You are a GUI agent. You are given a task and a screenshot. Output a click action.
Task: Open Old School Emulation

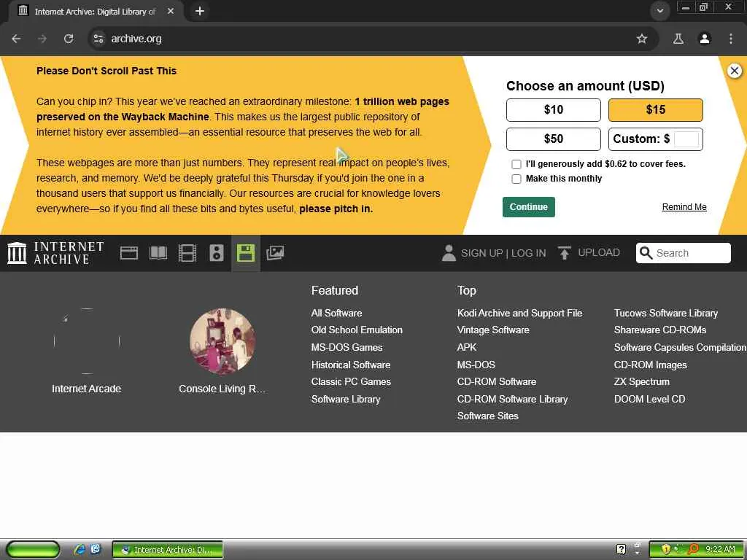click(x=357, y=330)
